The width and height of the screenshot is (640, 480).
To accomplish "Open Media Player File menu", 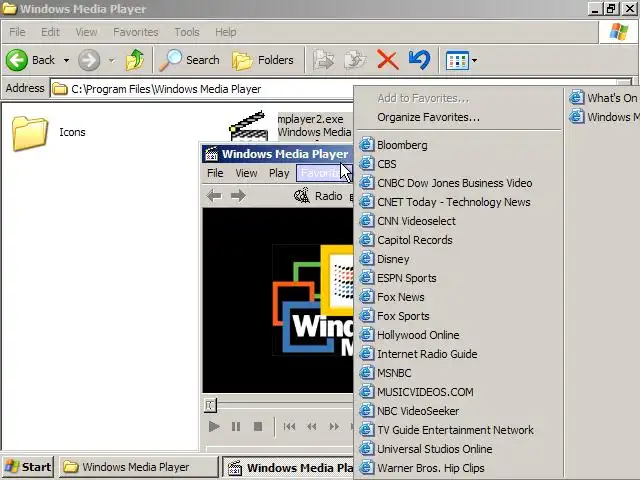I will 215,173.
